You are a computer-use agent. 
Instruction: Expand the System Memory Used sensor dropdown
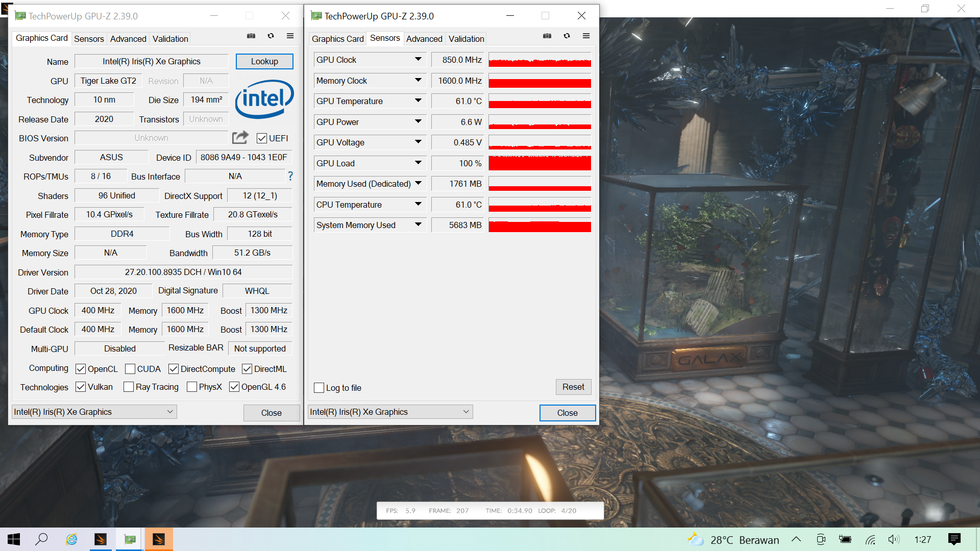pyautogui.click(x=419, y=224)
